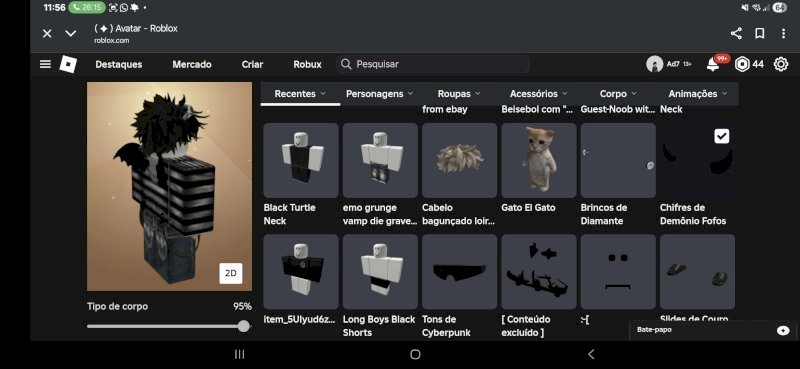
Task: Select the emo grunge vamp pants thumbnail
Action: click(x=380, y=160)
